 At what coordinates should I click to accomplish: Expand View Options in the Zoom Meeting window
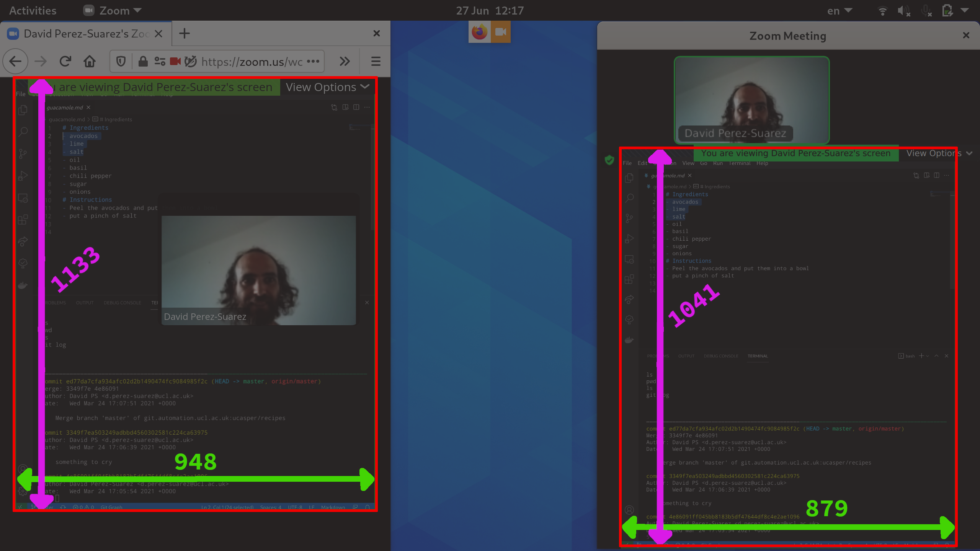(x=939, y=153)
